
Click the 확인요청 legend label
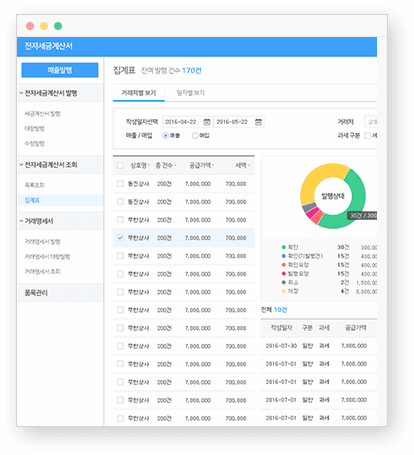(298, 265)
